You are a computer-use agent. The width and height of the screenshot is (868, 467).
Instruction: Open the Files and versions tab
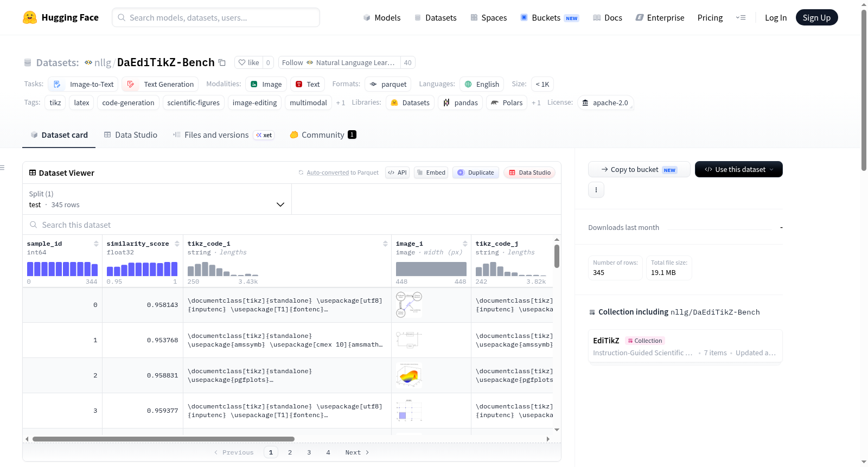coord(224,135)
